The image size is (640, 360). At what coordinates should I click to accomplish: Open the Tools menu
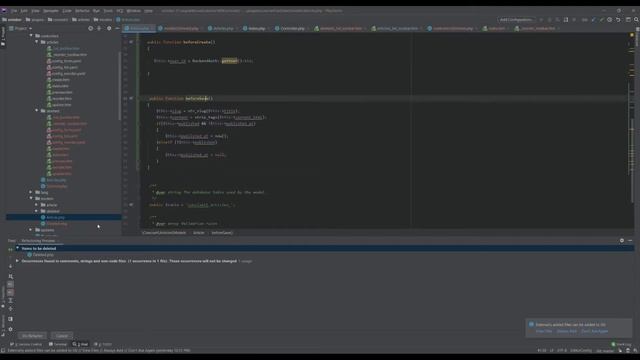[x=108, y=11]
